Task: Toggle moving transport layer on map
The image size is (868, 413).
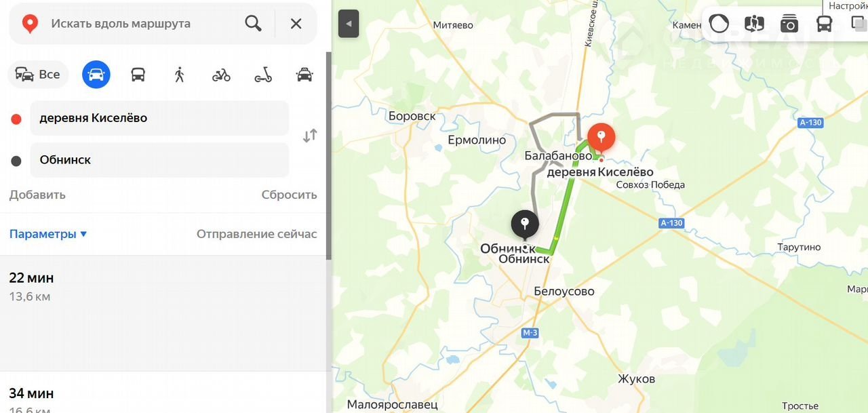Action: 824,24
